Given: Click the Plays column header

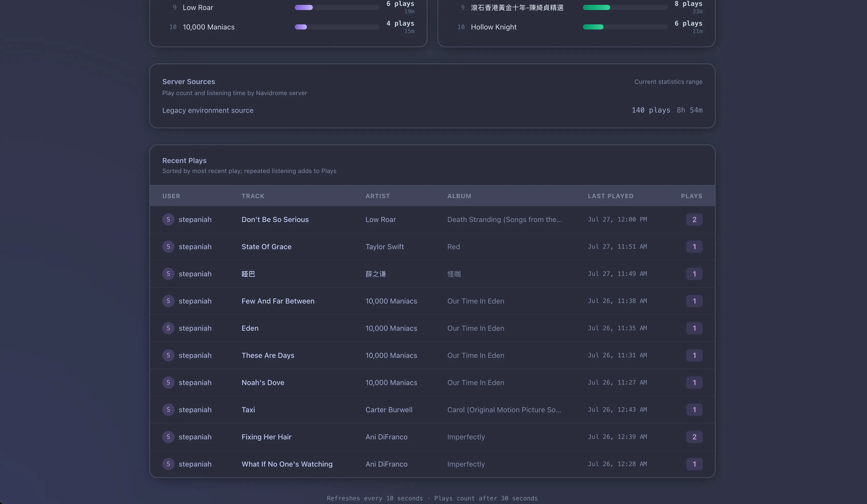Looking at the screenshot, I should click(692, 196).
